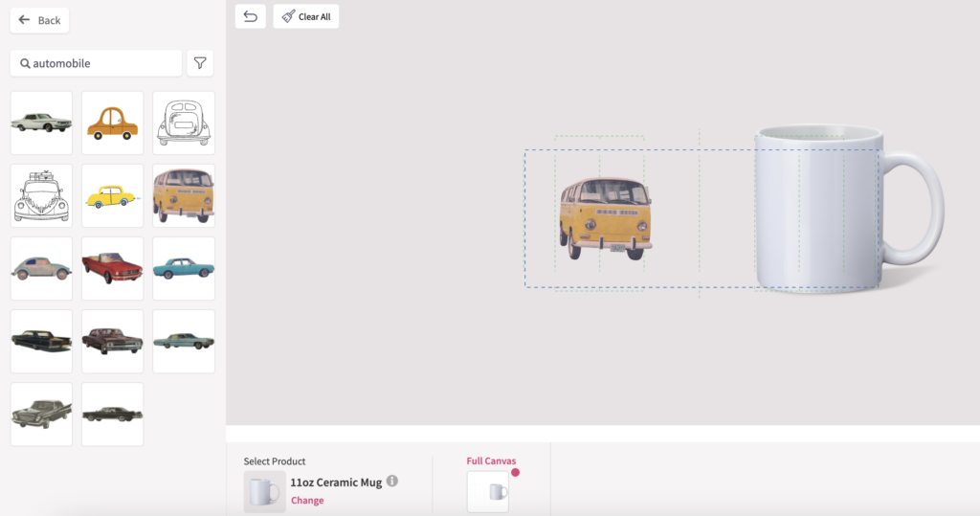This screenshot has height=516, width=980.
Task: Choose the turquoise sedan clipart
Action: tap(184, 268)
